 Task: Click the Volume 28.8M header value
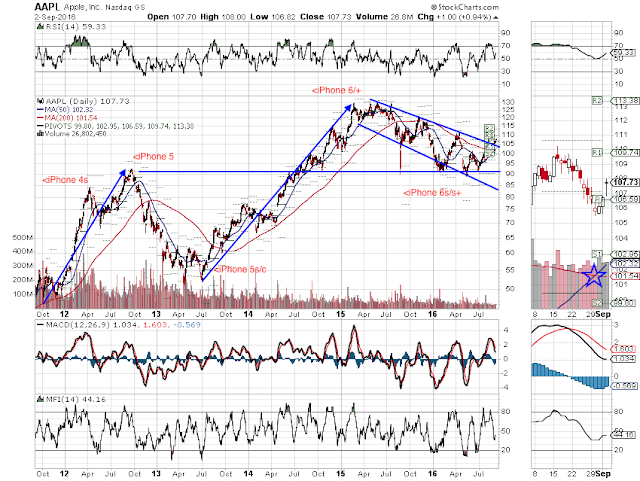click(x=384, y=17)
